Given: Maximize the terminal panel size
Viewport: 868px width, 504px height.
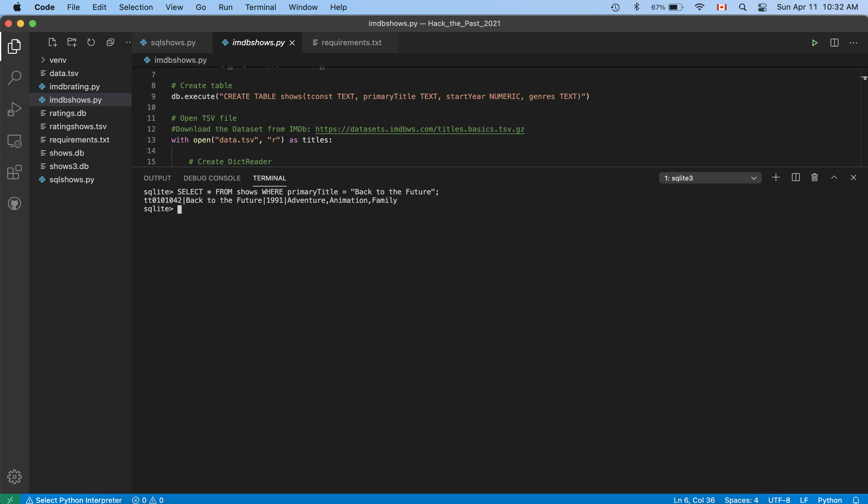Looking at the screenshot, I should (x=834, y=178).
